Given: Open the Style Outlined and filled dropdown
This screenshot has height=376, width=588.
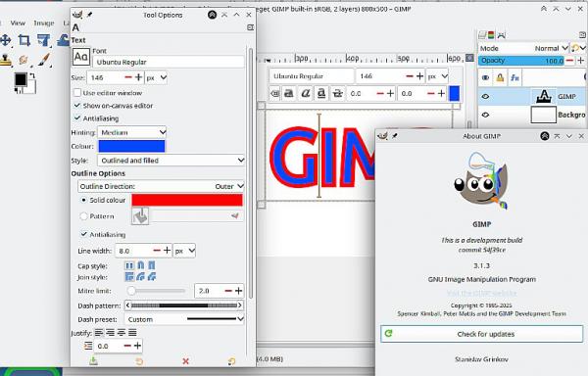Looking at the screenshot, I should pos(171,161).
